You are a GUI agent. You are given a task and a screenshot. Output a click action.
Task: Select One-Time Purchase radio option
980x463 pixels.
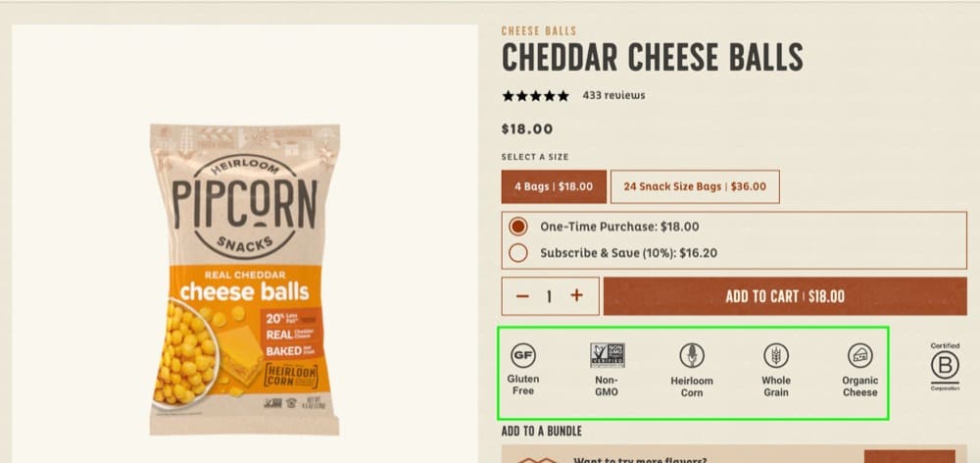coord(518,227)
